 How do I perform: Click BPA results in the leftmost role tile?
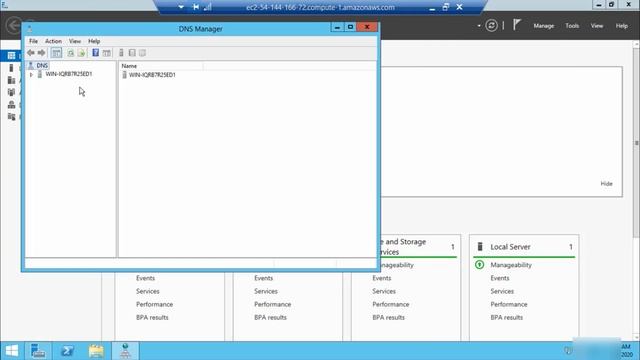coord(152,317)
